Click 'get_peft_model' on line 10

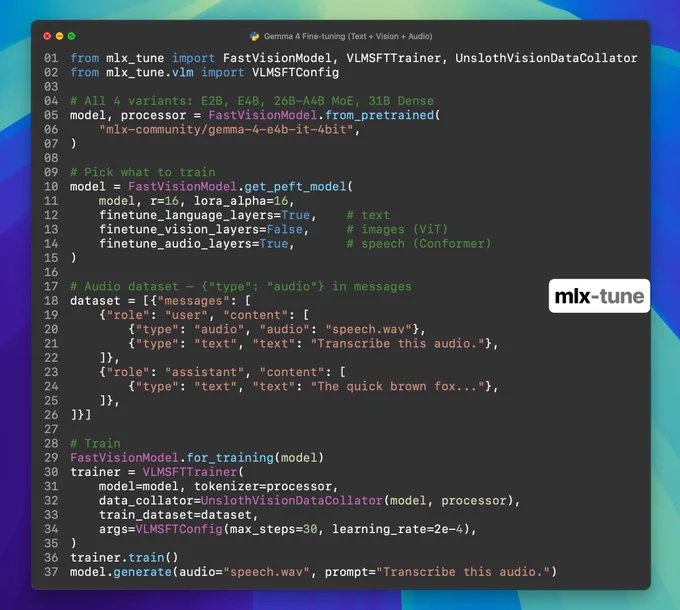pos(295,187)
